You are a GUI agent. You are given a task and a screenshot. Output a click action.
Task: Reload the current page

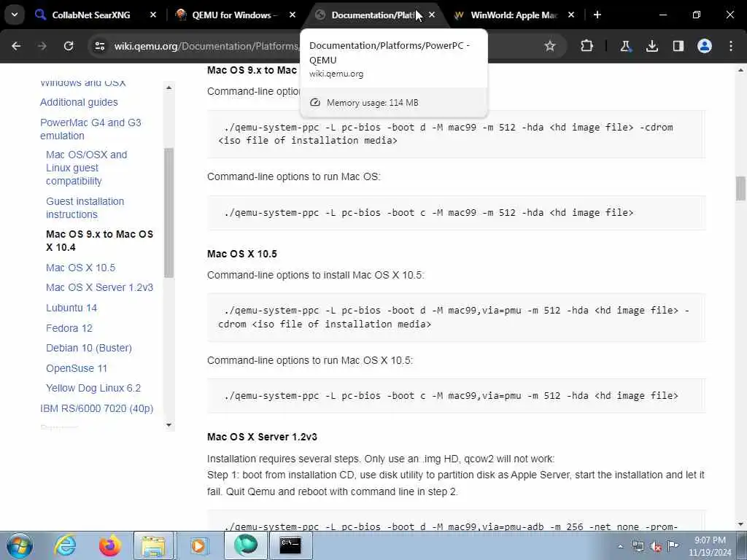click(x=69, y=46)
